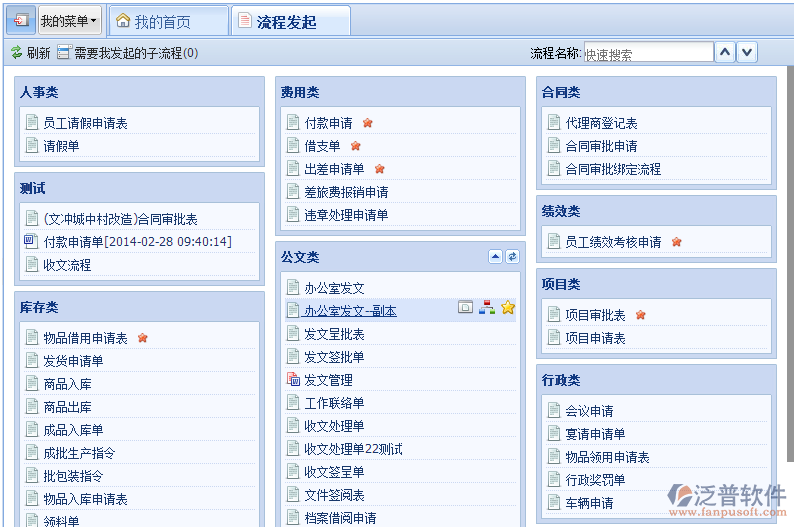Screen dimensions: 797x528
Task: Click the 付款申请单 saved draft icon
Action: click(x=31, y=242)
